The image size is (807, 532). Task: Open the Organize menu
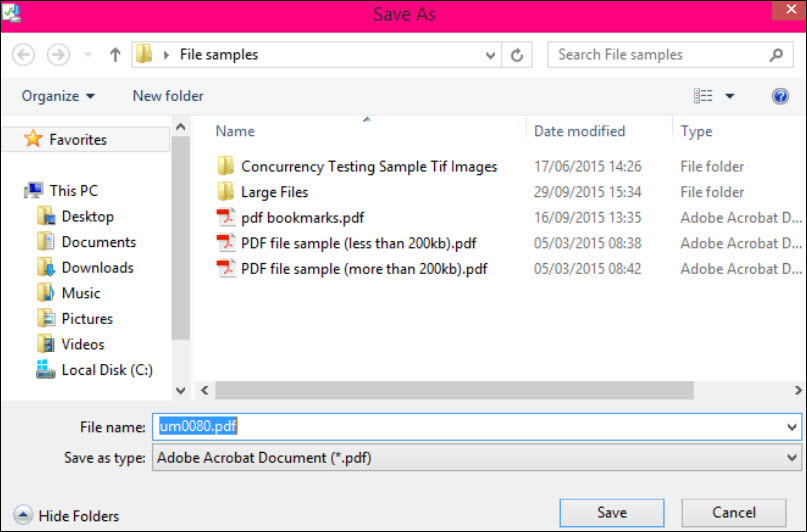click(58, 96)
